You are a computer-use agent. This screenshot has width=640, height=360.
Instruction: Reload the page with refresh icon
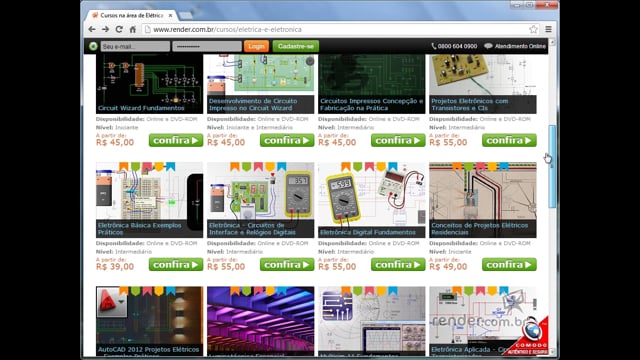pos(119,29)
